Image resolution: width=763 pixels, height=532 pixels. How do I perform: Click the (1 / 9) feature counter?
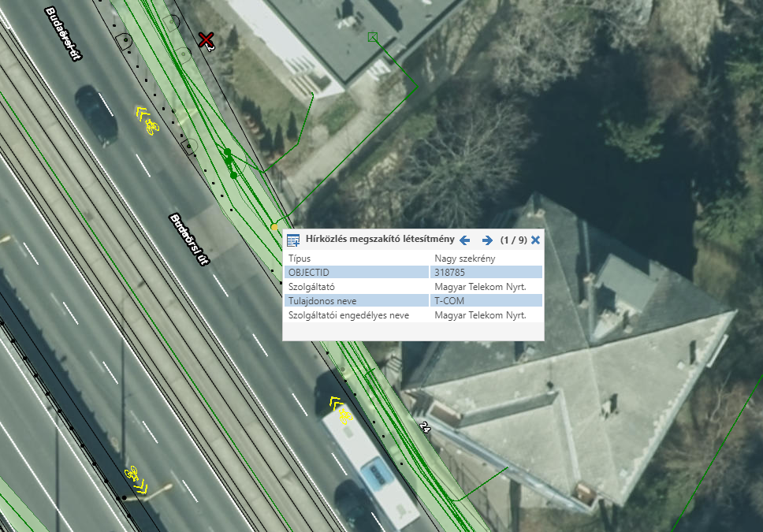pos(513,240)
